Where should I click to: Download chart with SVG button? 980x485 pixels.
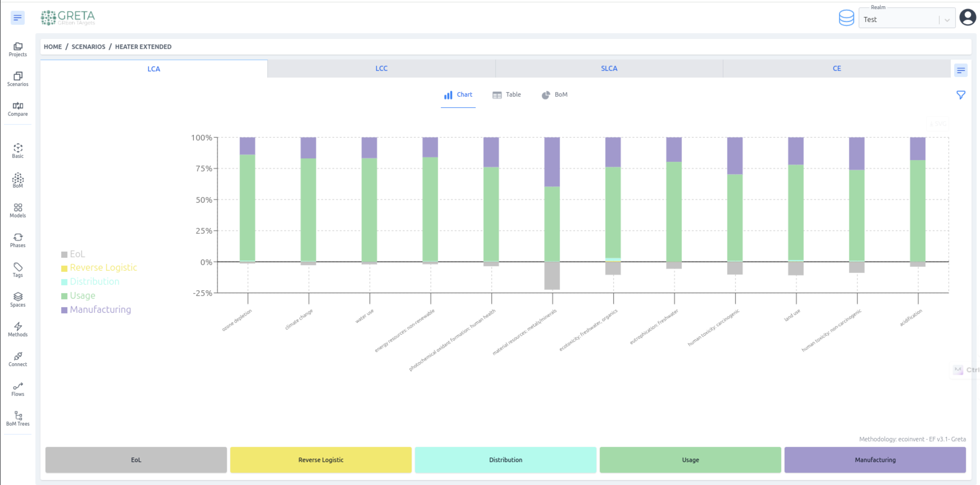(937, 124)
